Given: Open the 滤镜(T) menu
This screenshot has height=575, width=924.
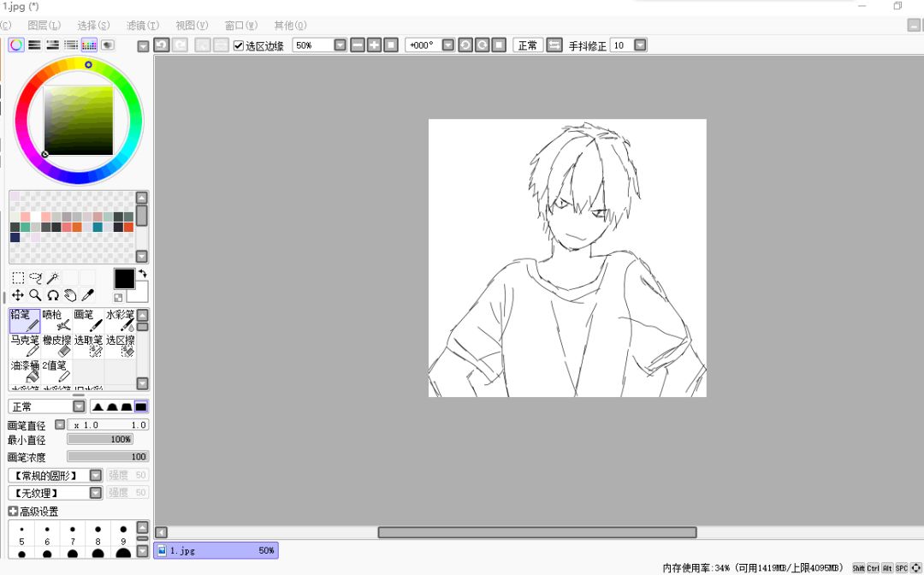Looking at the screenshot, I should [x=143, y=26].
